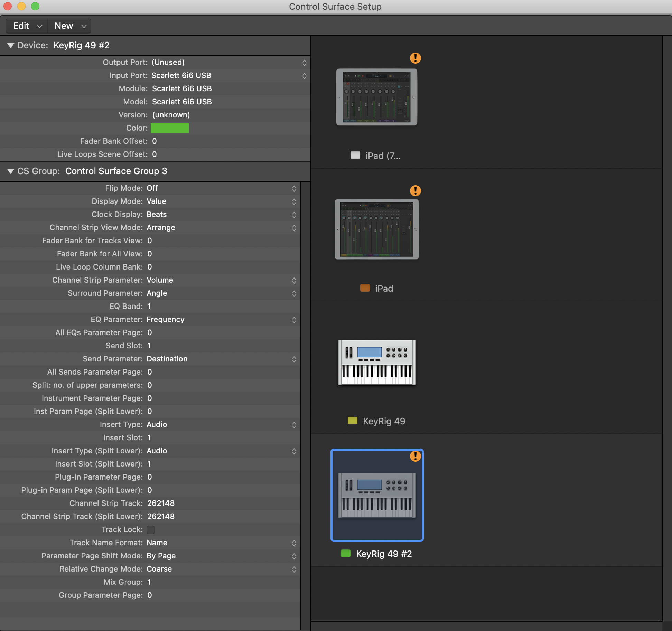Open the New menu
This screenshot has width=672, height=631.
pyautogui.click(x=70, y=26)
